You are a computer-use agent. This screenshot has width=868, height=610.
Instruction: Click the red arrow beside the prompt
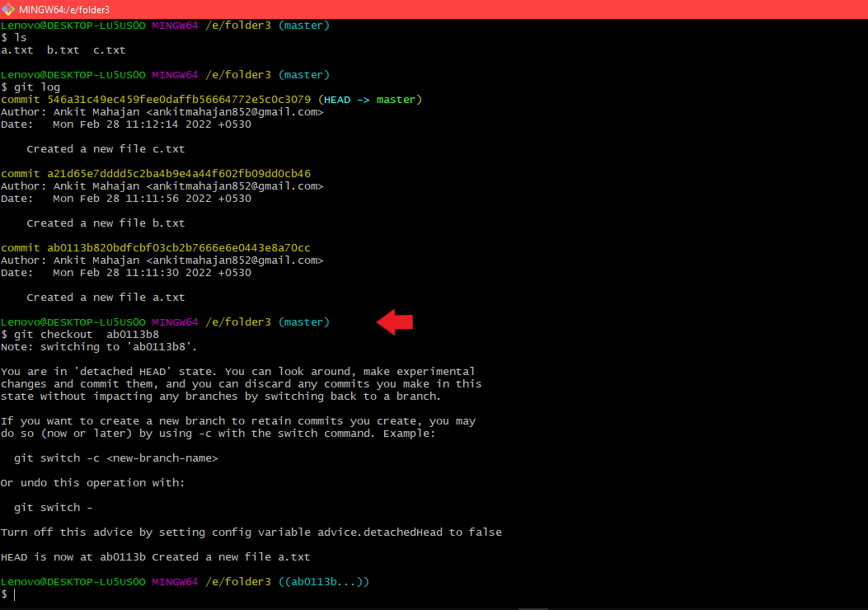click(395, 322)
